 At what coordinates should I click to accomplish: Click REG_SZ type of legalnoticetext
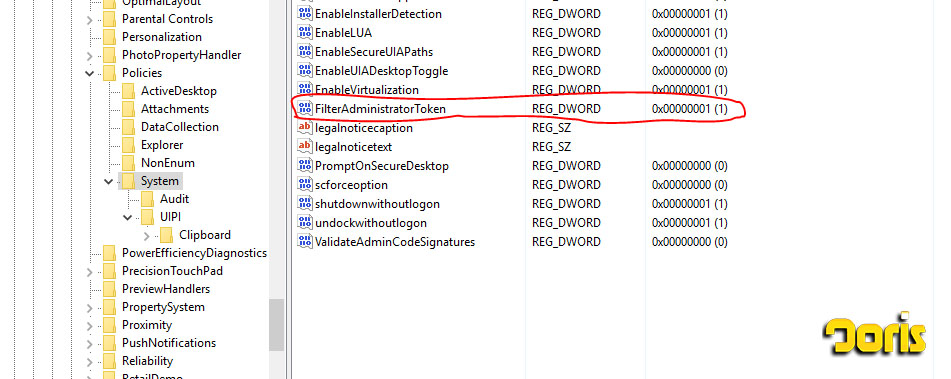[x=551, y=147]
